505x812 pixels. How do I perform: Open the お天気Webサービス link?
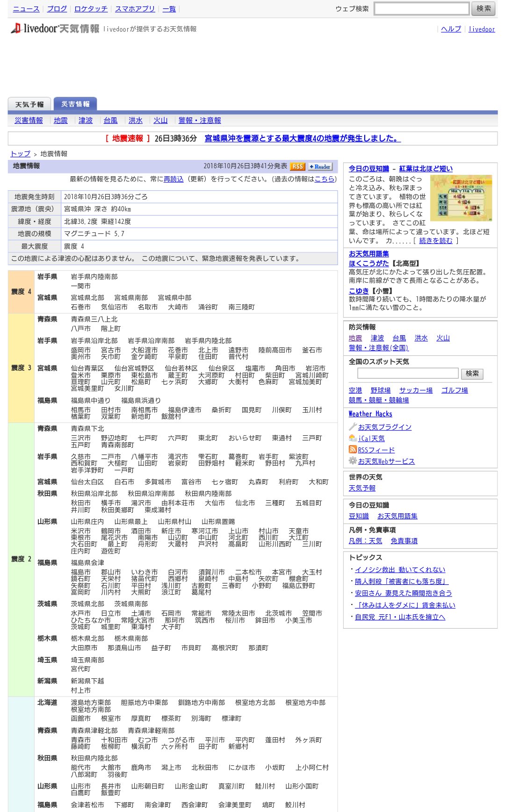tap(386, 461)
